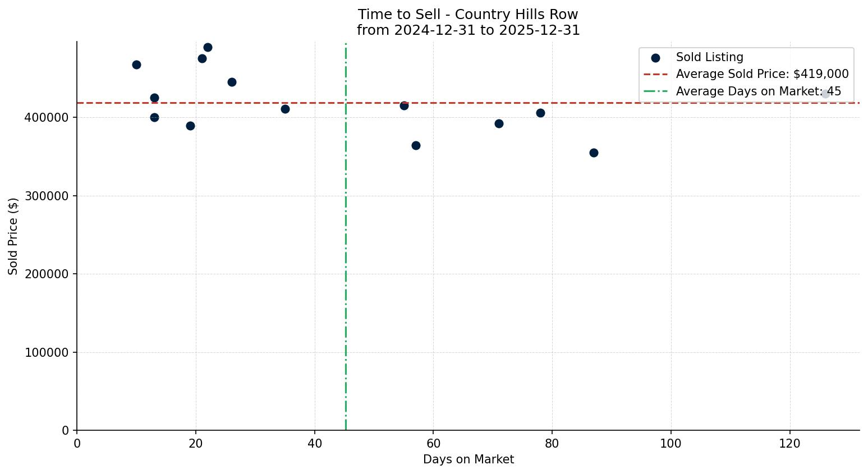Viewport: 868px width, 474px height.
Task: Click the 300000 tick label on y-axis
Action: point(47,196)
